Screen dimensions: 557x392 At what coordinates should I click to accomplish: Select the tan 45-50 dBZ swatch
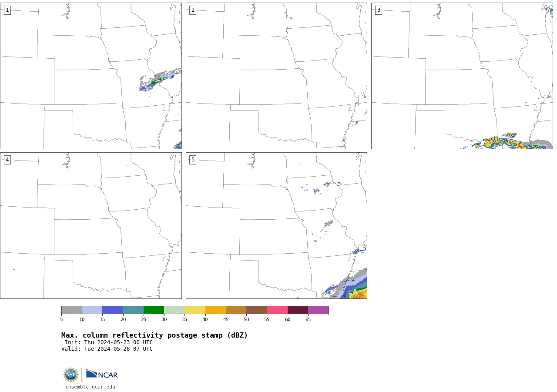[236, 310]
